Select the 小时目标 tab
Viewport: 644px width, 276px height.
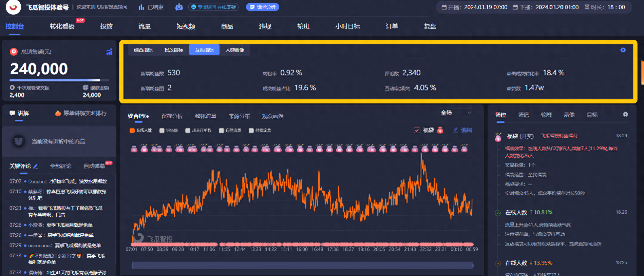pyautogui.click(x=348, y=26)
